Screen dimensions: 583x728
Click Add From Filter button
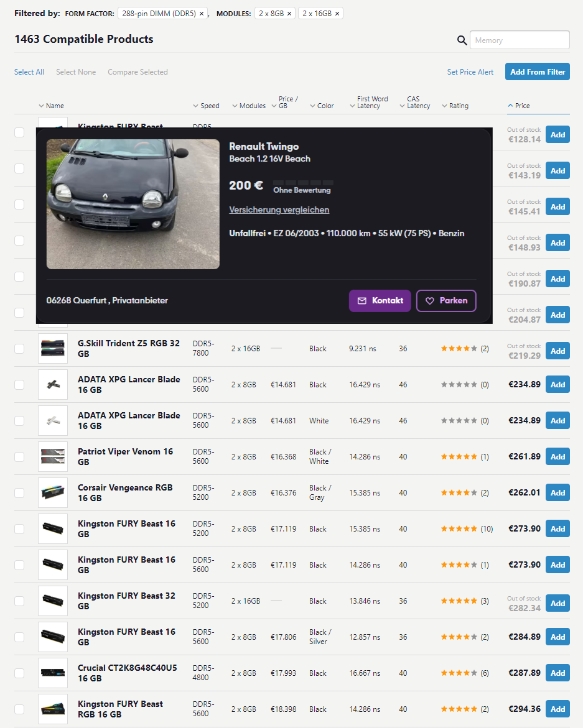(538, 72)
